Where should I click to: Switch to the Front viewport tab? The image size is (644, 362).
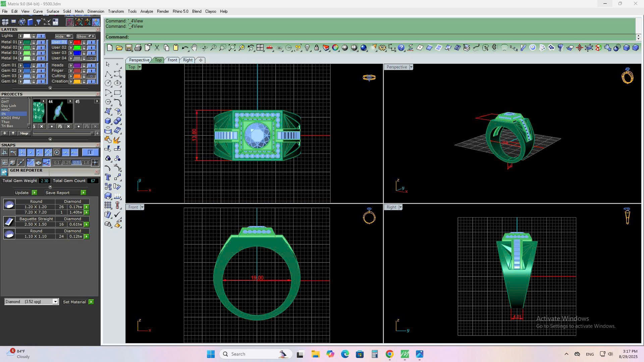tap(172, 60)
